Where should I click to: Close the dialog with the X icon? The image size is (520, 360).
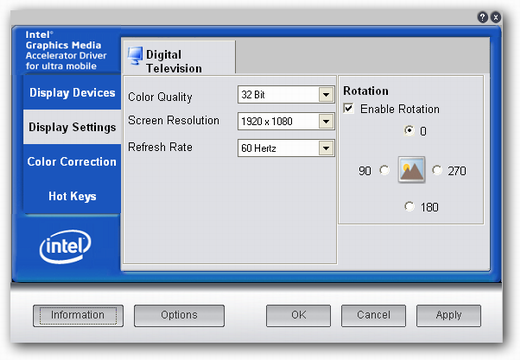(496, 17)
